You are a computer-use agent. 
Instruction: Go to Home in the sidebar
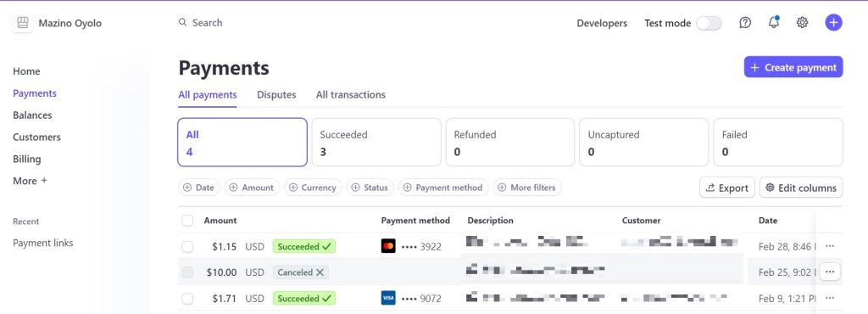(x=26, y=71)
